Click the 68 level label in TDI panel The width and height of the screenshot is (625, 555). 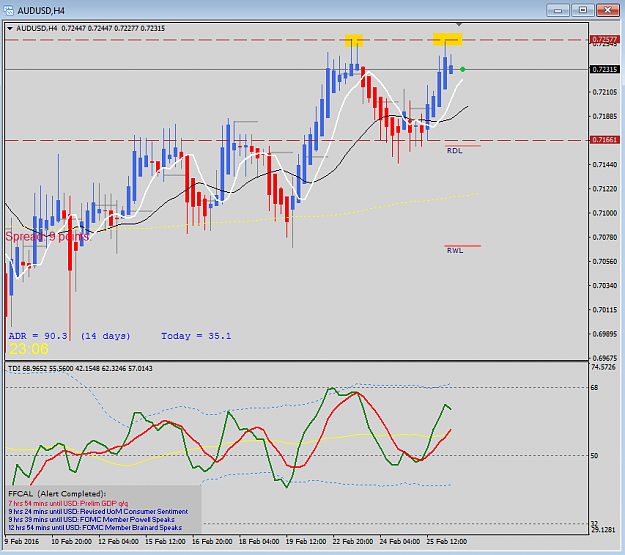594,388
